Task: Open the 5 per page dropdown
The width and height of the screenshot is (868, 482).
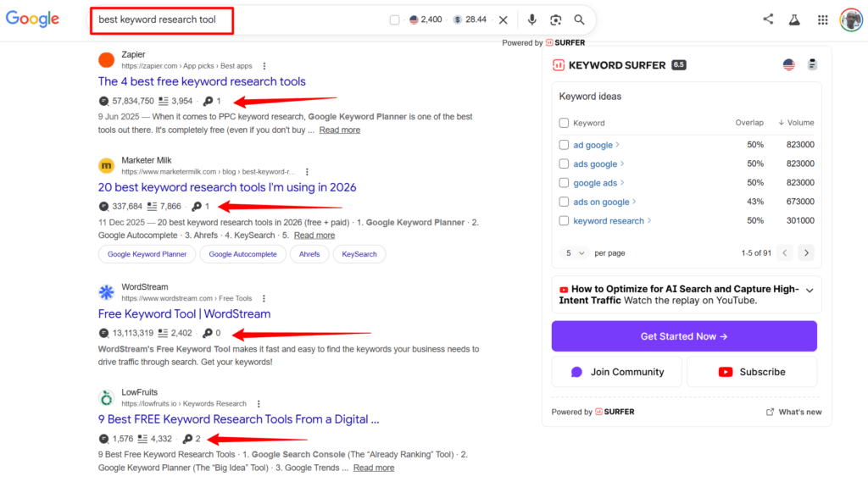Action: pyautogui.click(x=575, y=253)
